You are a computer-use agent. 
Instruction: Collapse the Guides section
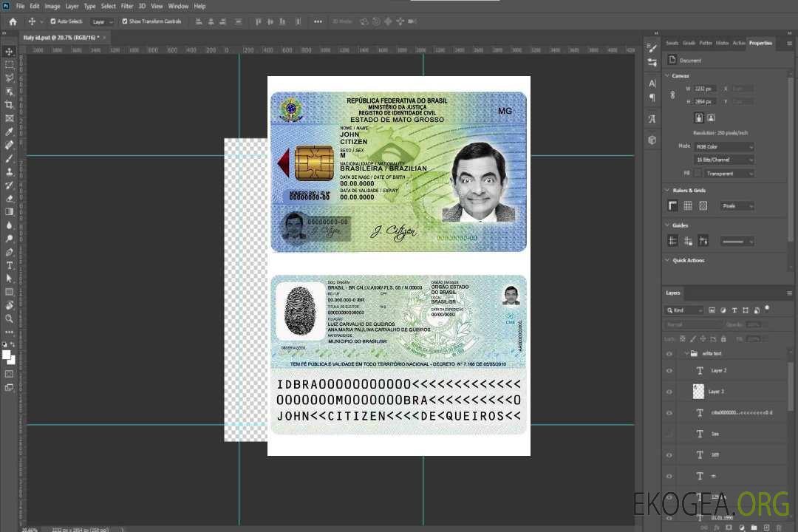(x=667, y=225)
